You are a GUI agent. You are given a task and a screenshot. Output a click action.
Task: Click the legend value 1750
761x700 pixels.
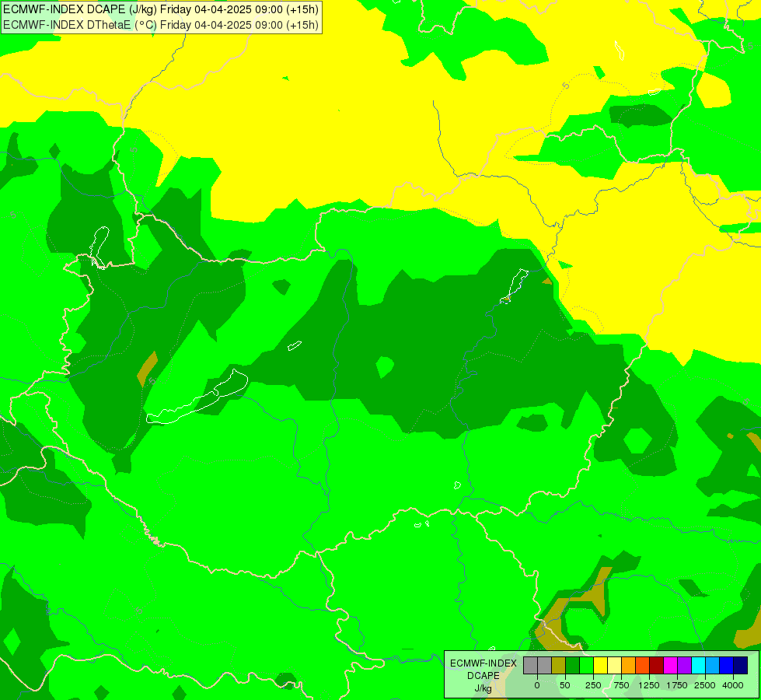677,685
